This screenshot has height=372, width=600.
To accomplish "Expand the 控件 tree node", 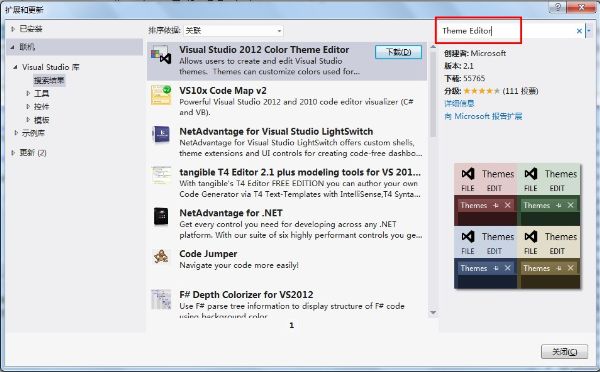I will [28, 106].
